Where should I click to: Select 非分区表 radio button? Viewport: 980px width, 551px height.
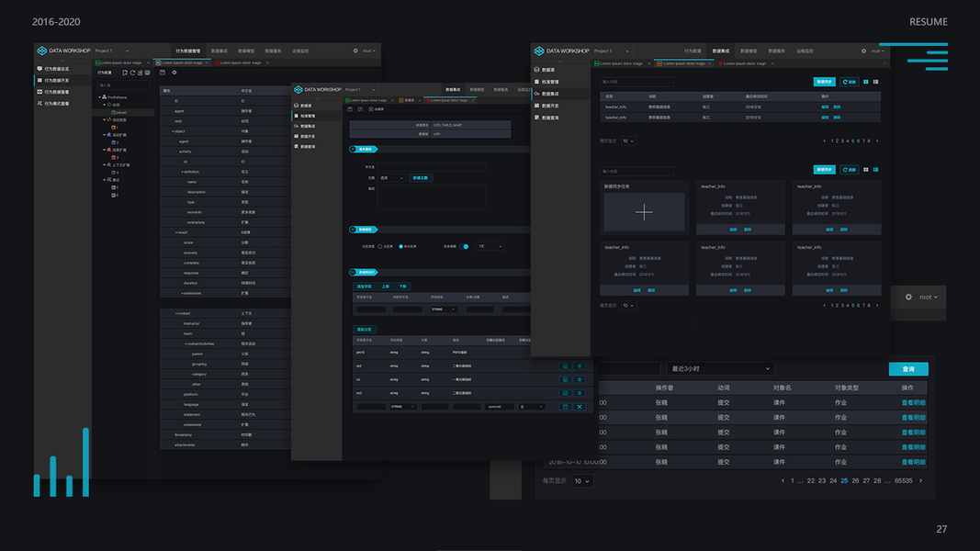point(400,247)
